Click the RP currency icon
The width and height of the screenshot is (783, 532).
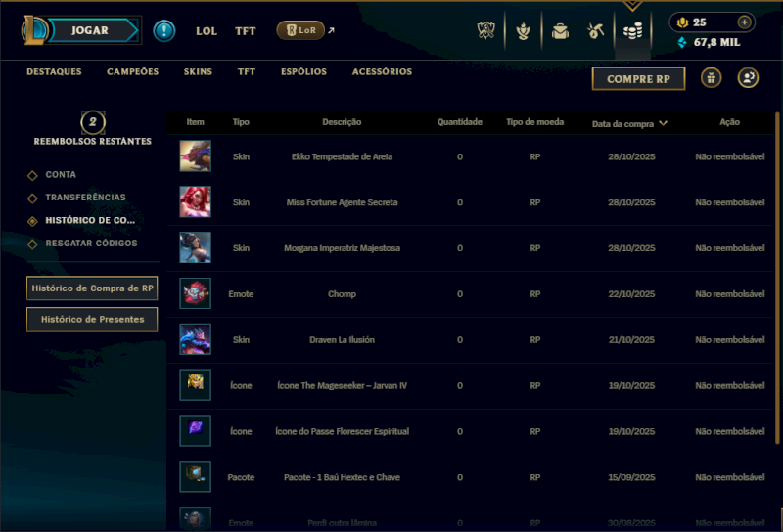point(682,22)
